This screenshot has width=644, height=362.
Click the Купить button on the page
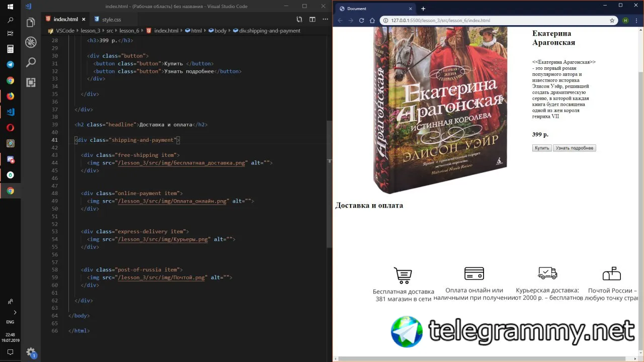pyautogui.click(x=542, y=148)
